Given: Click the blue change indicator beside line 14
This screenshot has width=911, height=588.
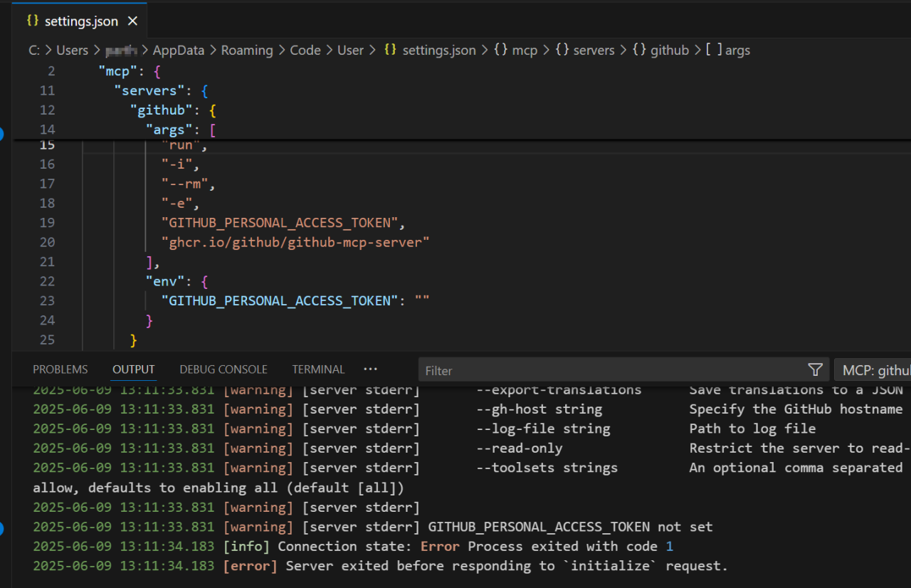Looking at the screenshot, I should coord(2,134).
